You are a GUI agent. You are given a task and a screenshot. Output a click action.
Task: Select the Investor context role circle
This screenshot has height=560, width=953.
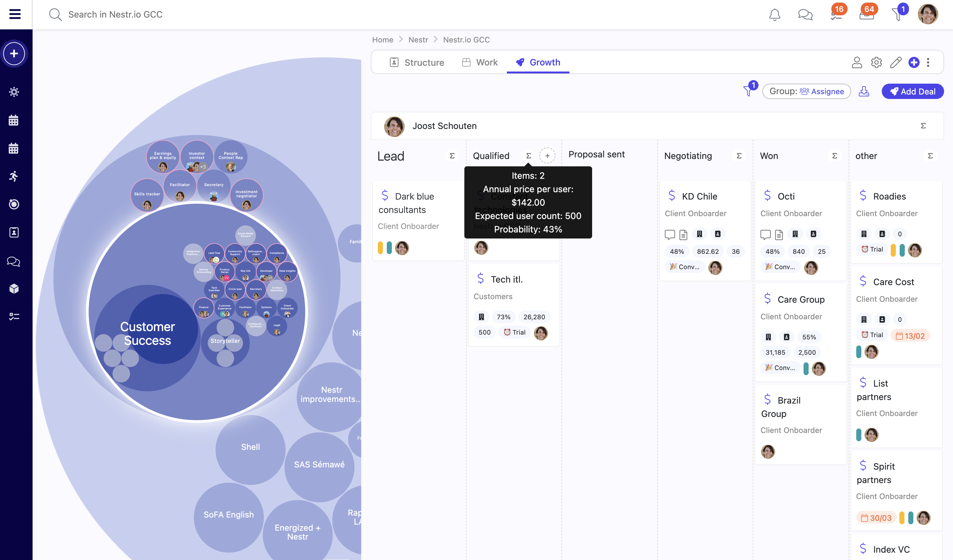[197, 156]
